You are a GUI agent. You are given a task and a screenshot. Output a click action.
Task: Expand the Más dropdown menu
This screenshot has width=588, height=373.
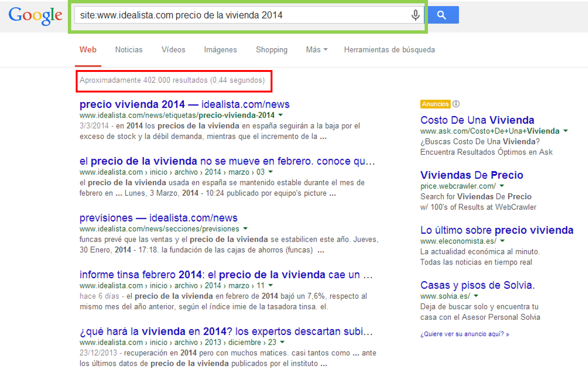pyautogui.click(x=317, y=50)
